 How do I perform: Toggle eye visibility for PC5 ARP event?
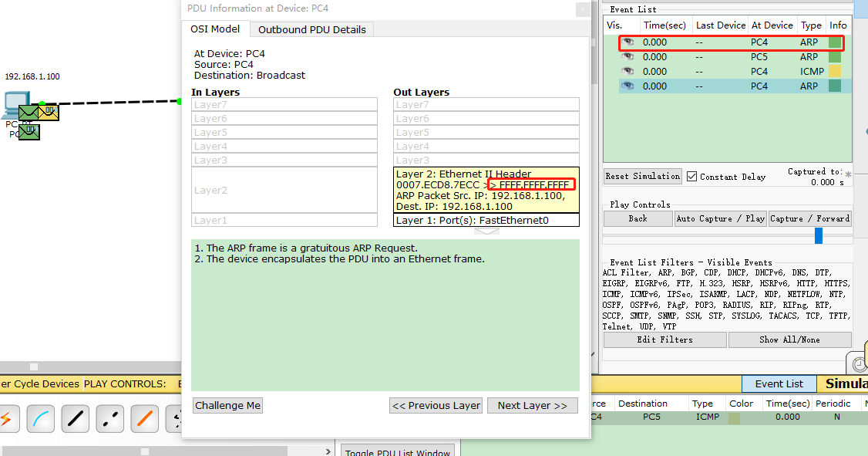point(628,56)
